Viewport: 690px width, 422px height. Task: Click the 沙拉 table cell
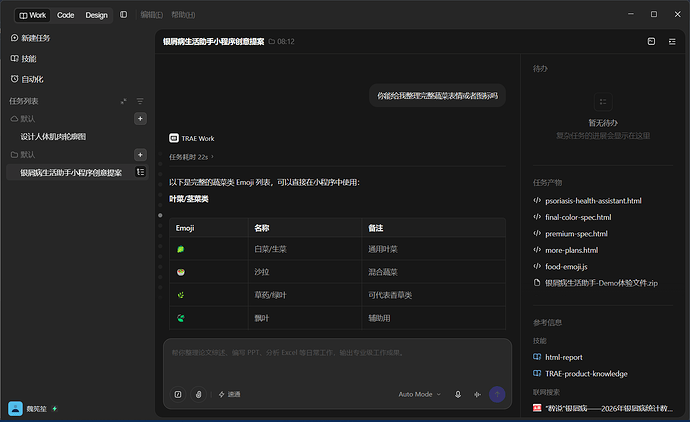(305, 272)
